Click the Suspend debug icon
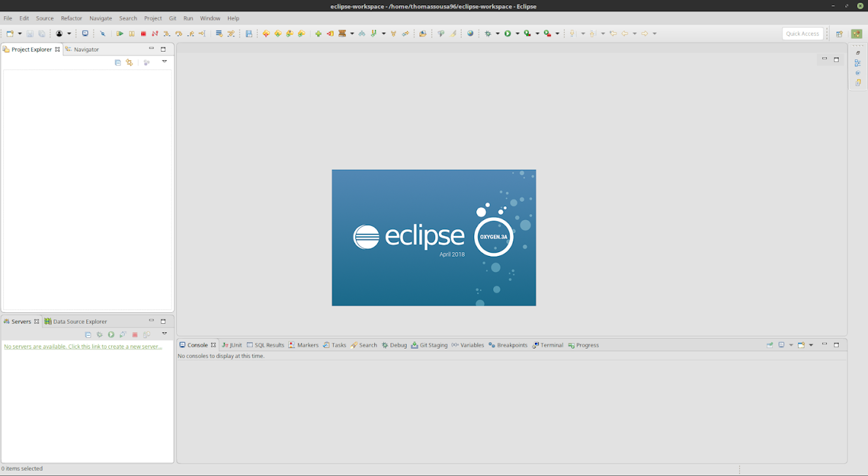This screenshot has width=868, height=476. [x=131, y=33]
